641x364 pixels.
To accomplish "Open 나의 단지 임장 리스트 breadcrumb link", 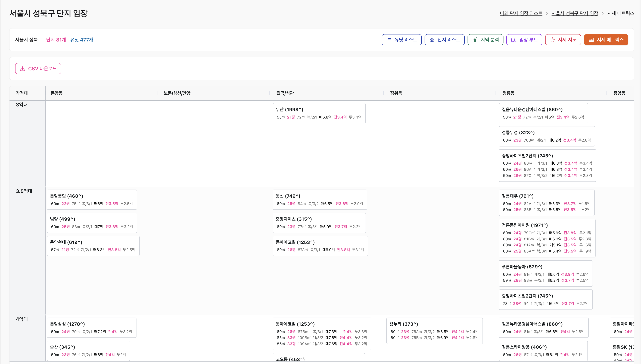I will (521, 13).
